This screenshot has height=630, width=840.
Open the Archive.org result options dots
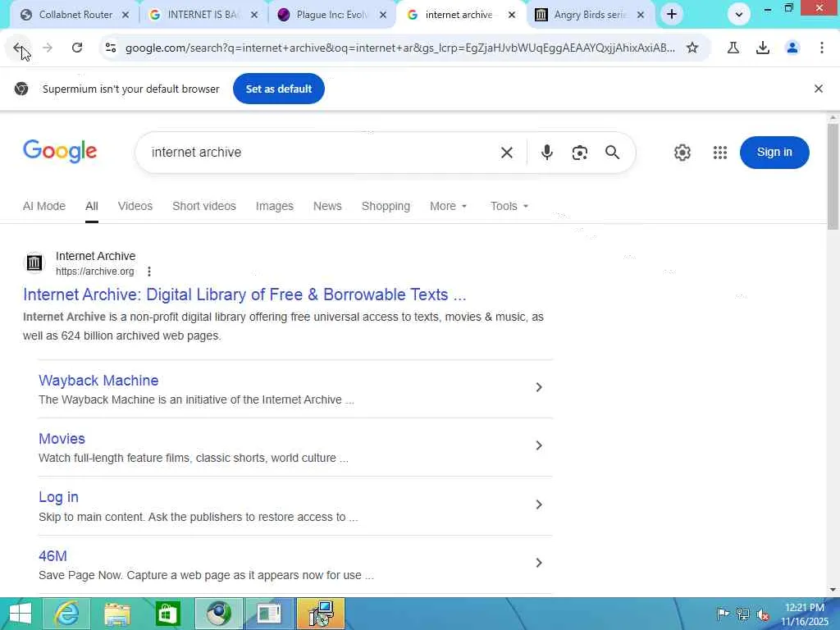tap(149, 272)
